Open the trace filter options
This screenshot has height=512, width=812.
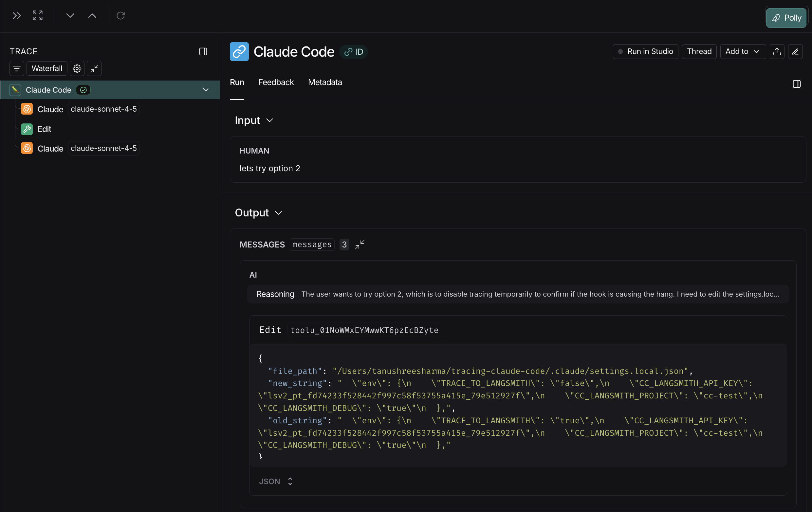coord(16,68)
